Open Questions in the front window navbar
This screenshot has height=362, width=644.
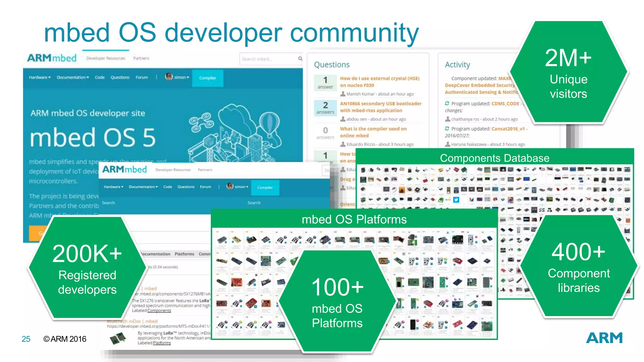[186, 187]
